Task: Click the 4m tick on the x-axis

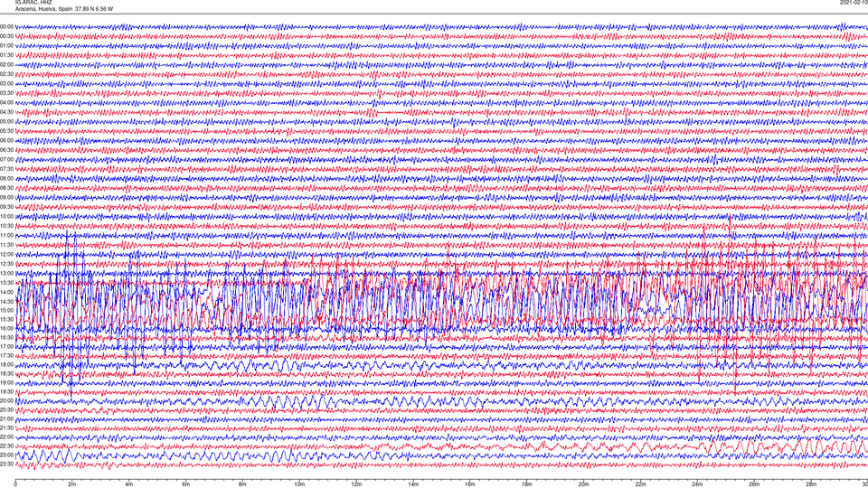Action: point(129,484)
